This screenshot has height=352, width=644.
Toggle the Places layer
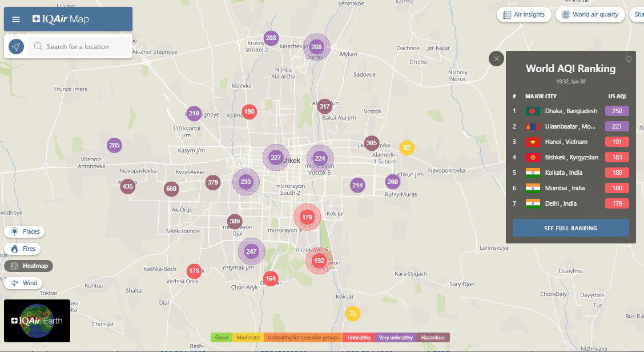point(25,231)
